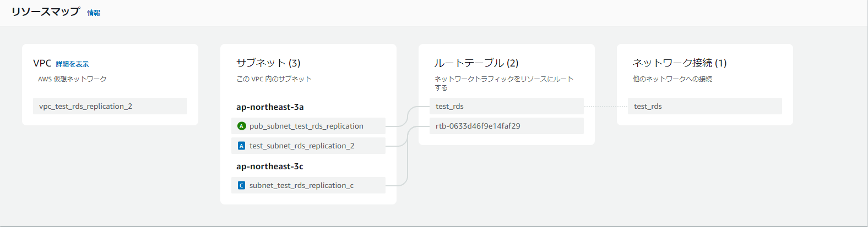Select the test_subnet_rds_replication_2 subnet name
This screenshot has height=227, width=868.
point(302,146)
